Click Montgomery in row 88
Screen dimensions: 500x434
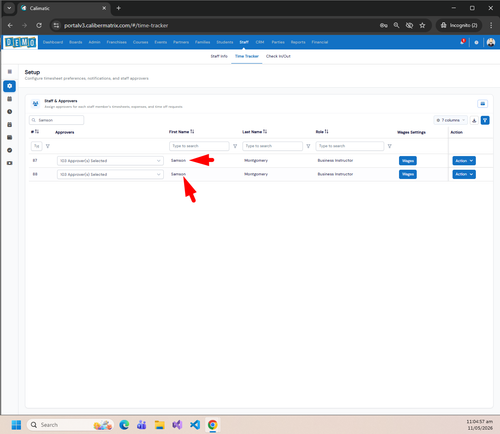click(x=256, y=174)
